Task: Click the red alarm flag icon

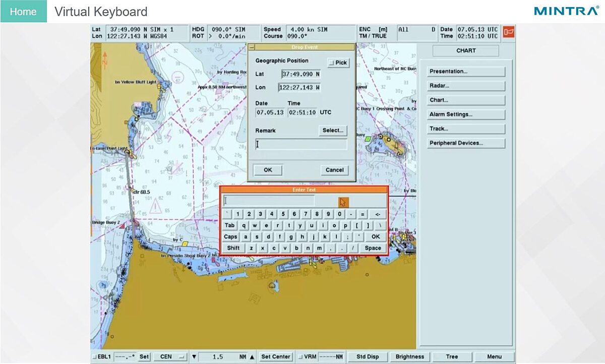Action: [508, 32]
